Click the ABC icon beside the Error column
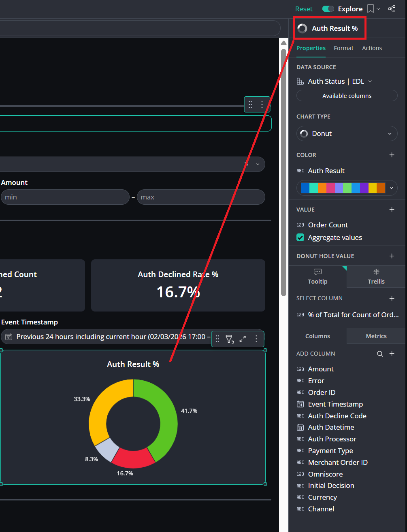Viewport: 407px width, 532px height. click(x=300, y=381)
